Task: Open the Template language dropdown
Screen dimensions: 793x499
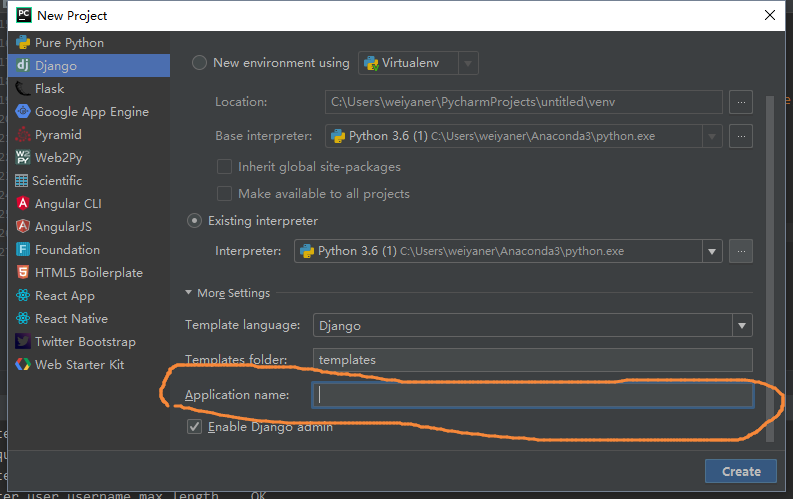Action: (742, 326)
